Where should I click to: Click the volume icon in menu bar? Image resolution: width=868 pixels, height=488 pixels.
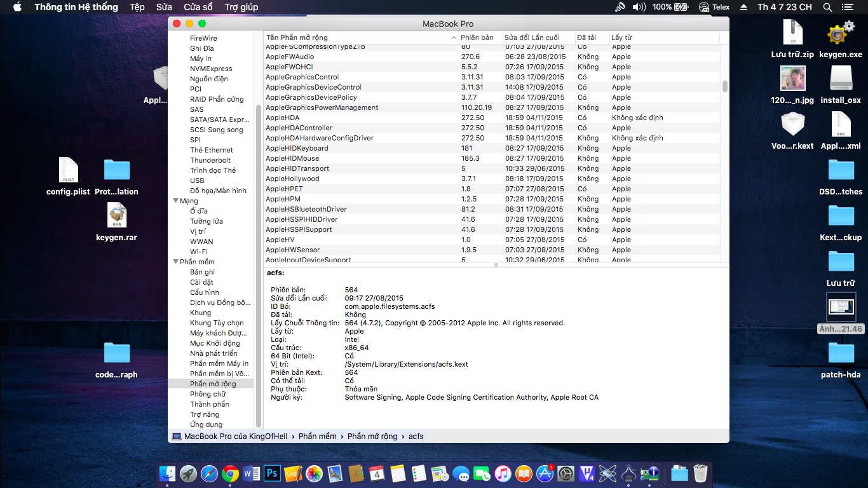click(639, 7)
